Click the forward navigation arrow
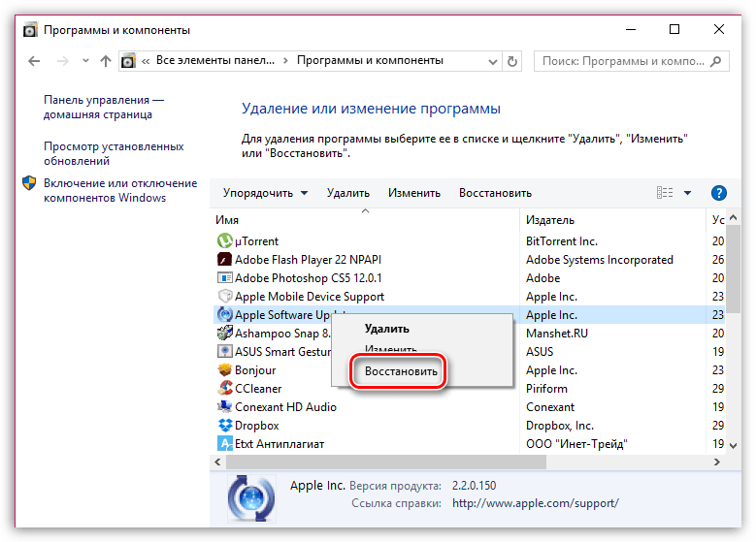The width and height of the screenshot is (756, 542). (x=63, y=61)
